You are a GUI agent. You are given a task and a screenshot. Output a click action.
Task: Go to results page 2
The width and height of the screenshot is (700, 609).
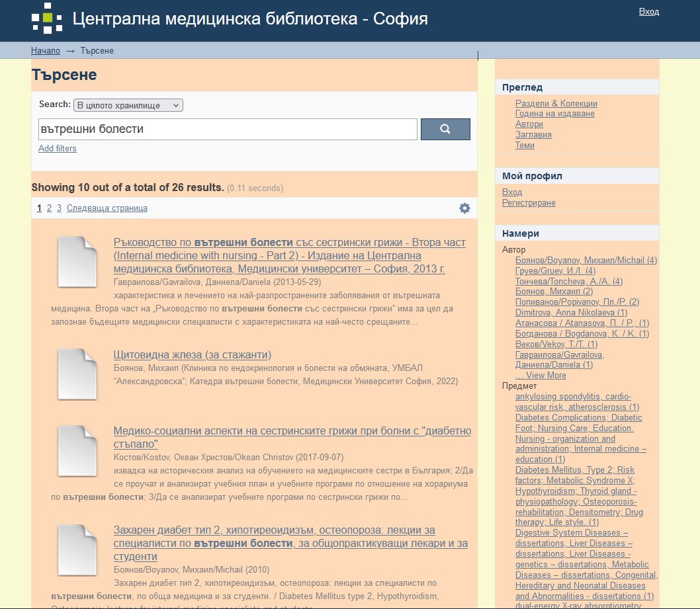click(49, 208)
